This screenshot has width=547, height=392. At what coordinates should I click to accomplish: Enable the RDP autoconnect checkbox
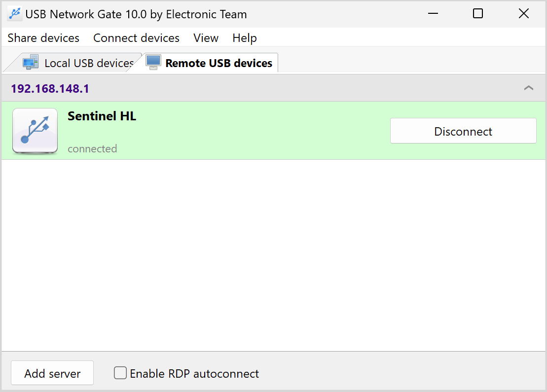click(x=120, y=373)
